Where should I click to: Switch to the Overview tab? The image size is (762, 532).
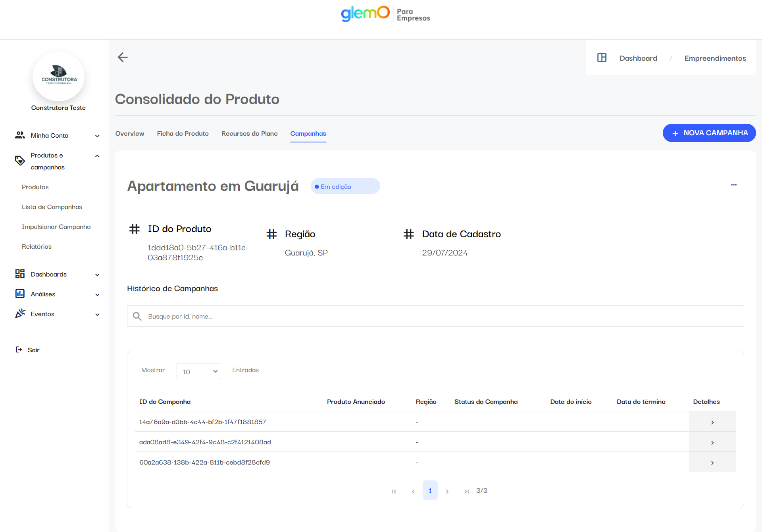point(129,134)
